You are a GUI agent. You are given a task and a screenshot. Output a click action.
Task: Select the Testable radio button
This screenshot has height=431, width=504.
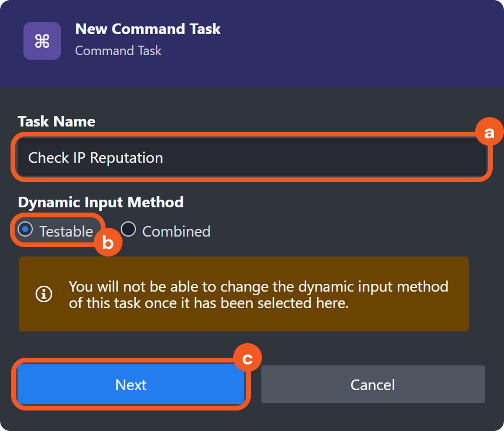[x=25, y=230]
